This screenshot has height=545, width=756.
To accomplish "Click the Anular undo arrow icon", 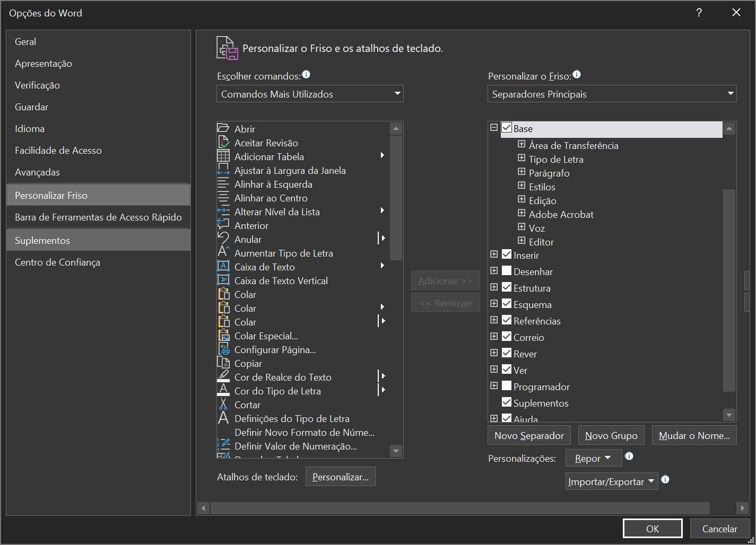I will (223, 239).
